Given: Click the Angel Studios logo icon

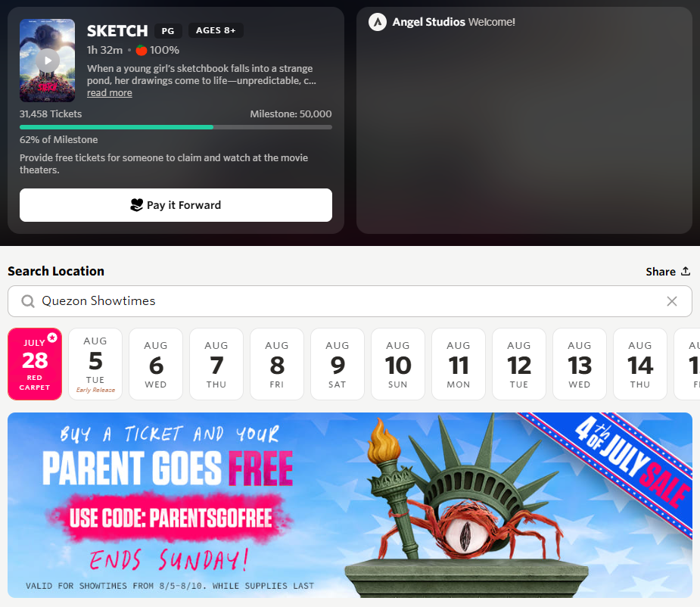Looking at the screenshot, I should 377,22.
